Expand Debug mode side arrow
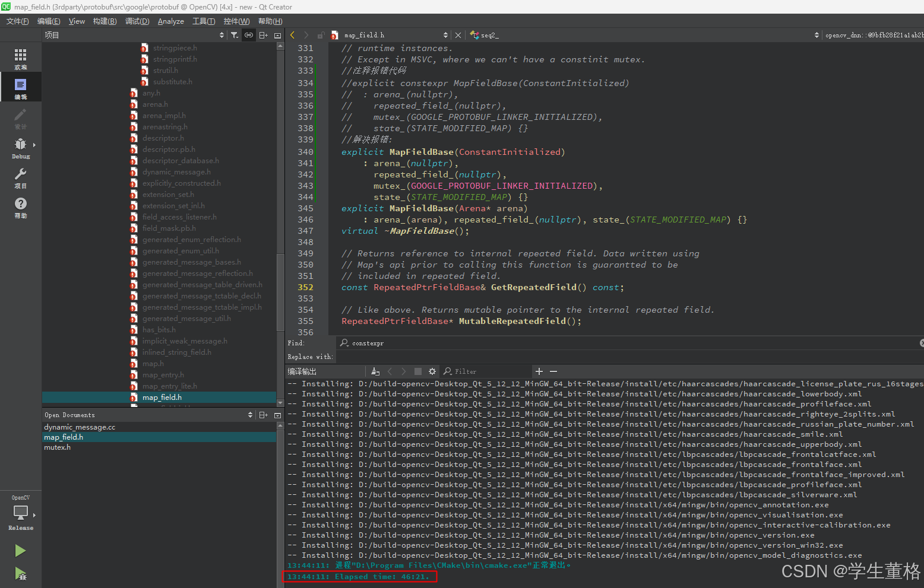The height and width of the screenshot is (588, 924). pyautogui.click(x=34, y=145)
